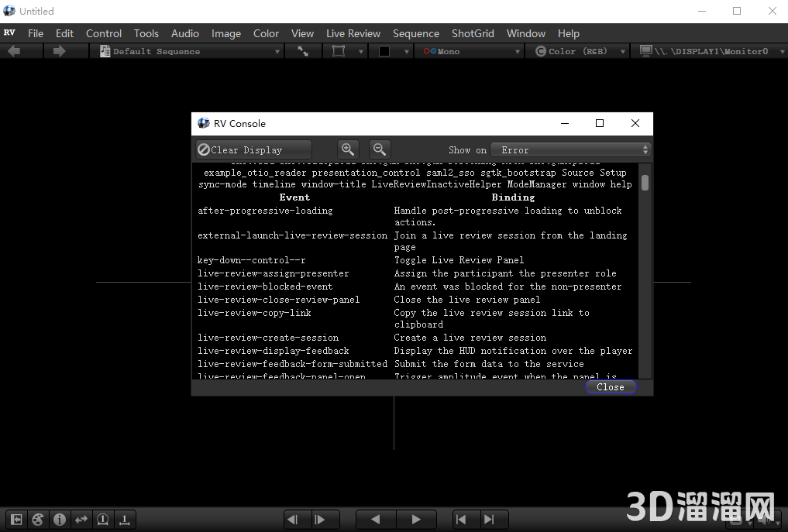
Task: Click the full-screen expand arrows icon
Action: [303, 51]
